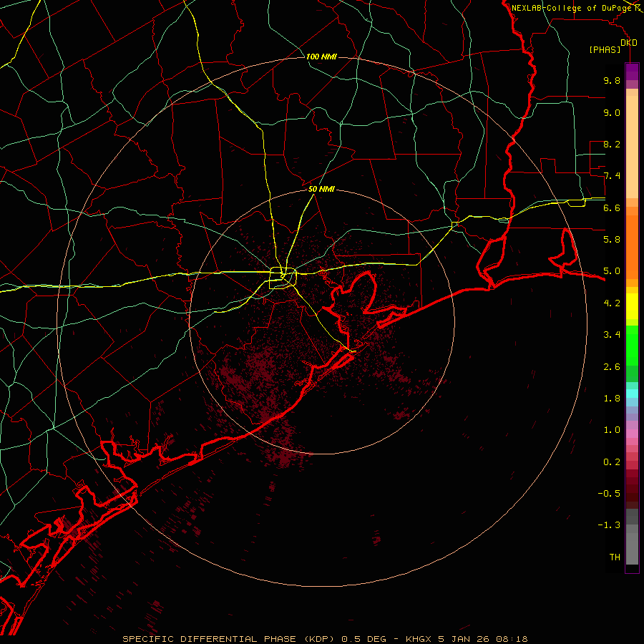Screen dimensions: 644x644
Task: Pick the bright green segment of the color bar
Action: [x=632, y=346]
